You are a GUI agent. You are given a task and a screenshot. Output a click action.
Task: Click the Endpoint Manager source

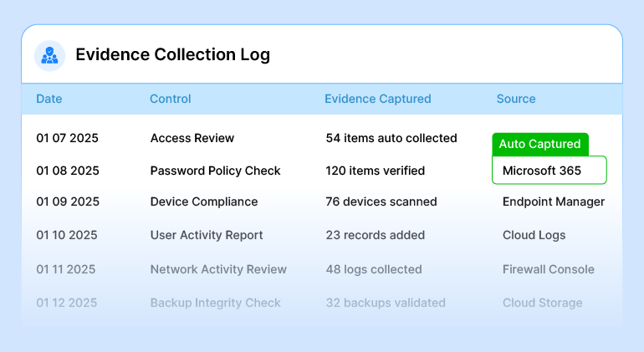(x=553, y=202)
